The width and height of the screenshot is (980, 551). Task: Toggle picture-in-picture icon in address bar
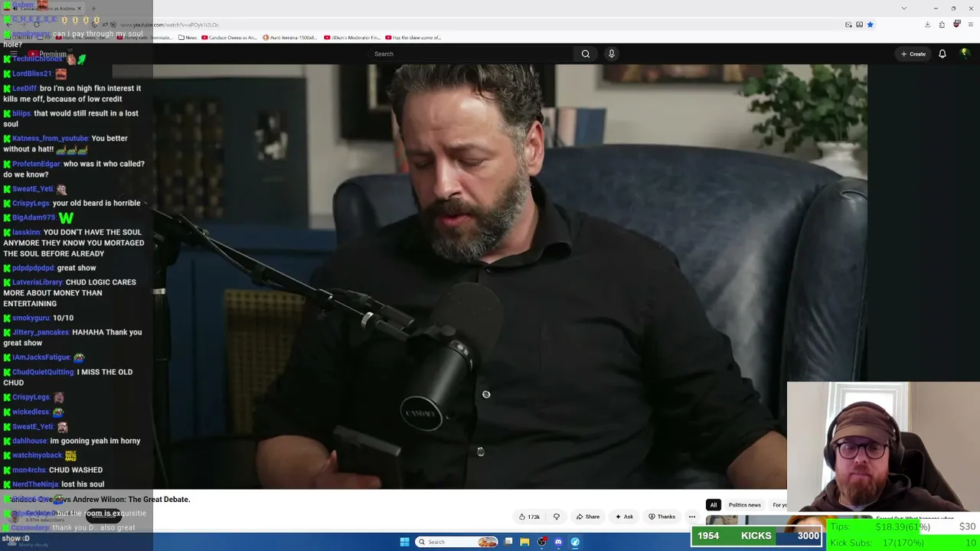coord(848,24)
